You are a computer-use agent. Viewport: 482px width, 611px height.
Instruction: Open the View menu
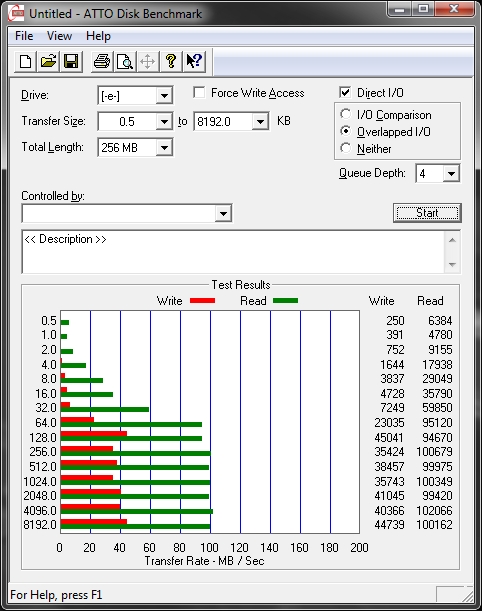(59, 36)
